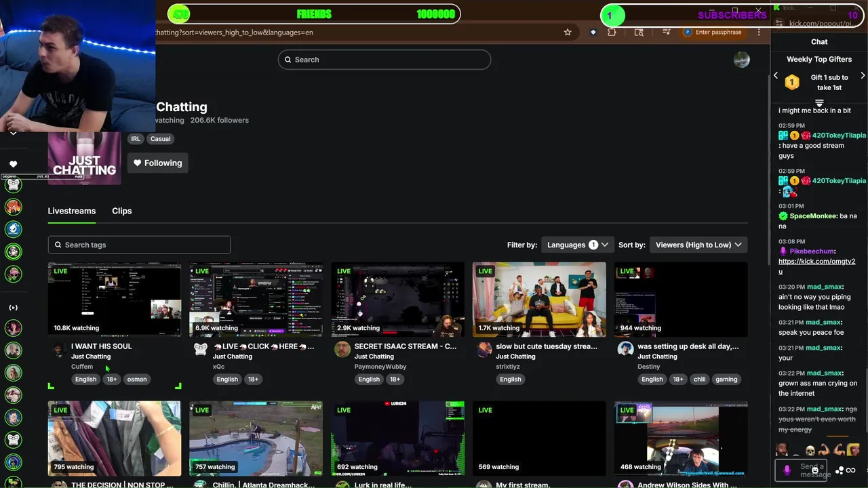Click the Enter passphrase profile chip

713,32
